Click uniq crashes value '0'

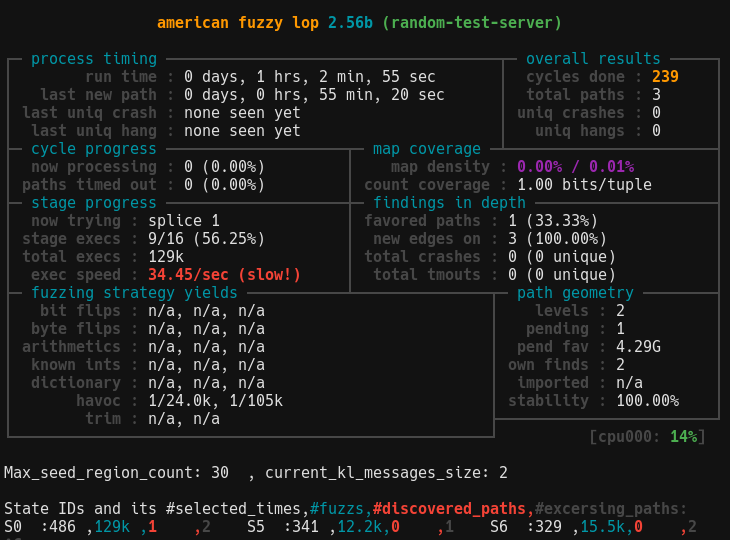click(656, 113)
